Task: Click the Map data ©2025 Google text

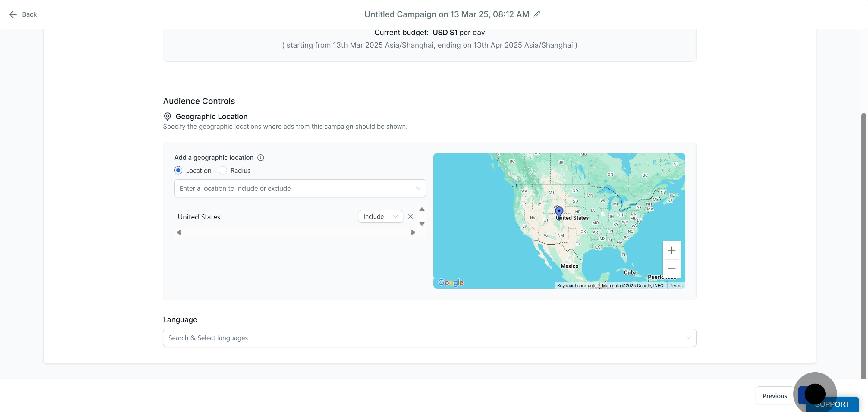Action: tap(633, 286)
